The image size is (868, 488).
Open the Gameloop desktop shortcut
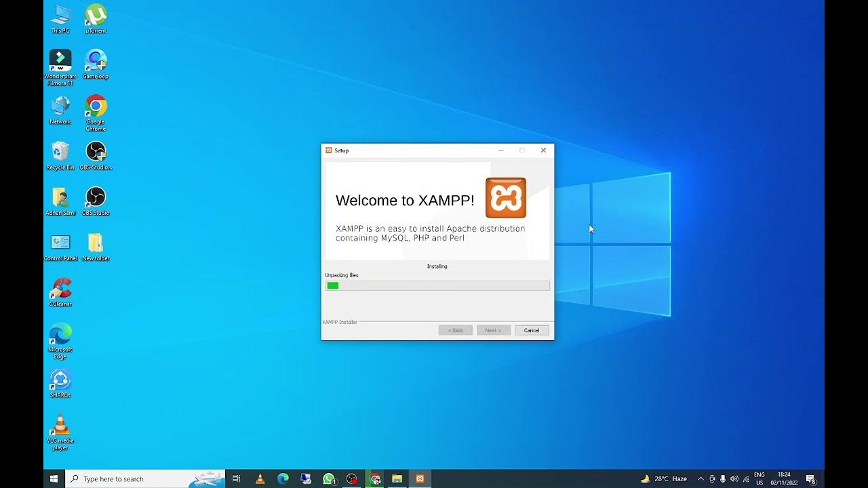[96, 64]
